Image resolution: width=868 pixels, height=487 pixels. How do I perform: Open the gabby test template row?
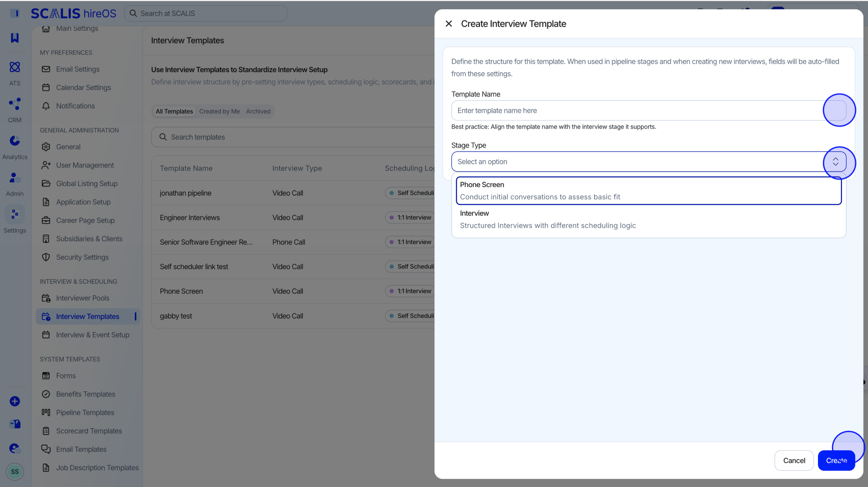click(293, 316)
